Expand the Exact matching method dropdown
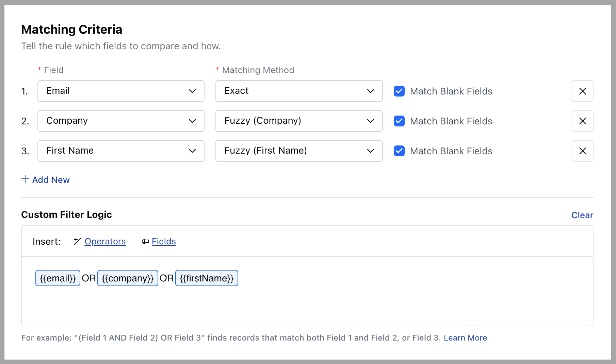 299,91
